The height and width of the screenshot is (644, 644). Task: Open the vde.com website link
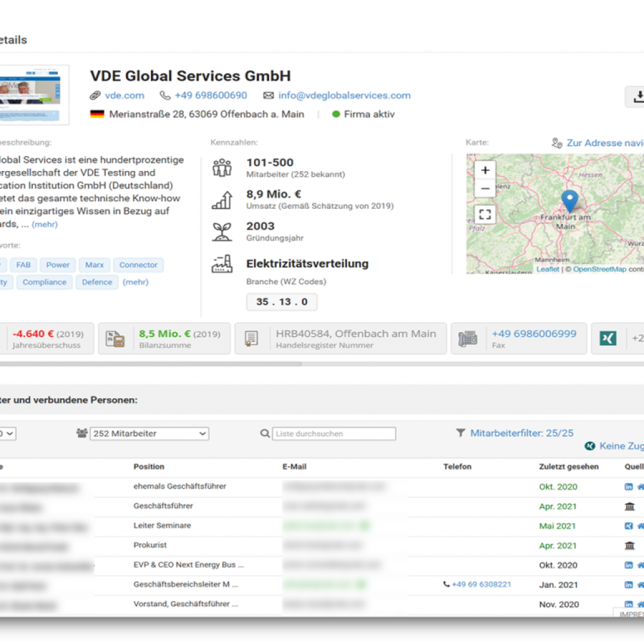click(125, 96)
